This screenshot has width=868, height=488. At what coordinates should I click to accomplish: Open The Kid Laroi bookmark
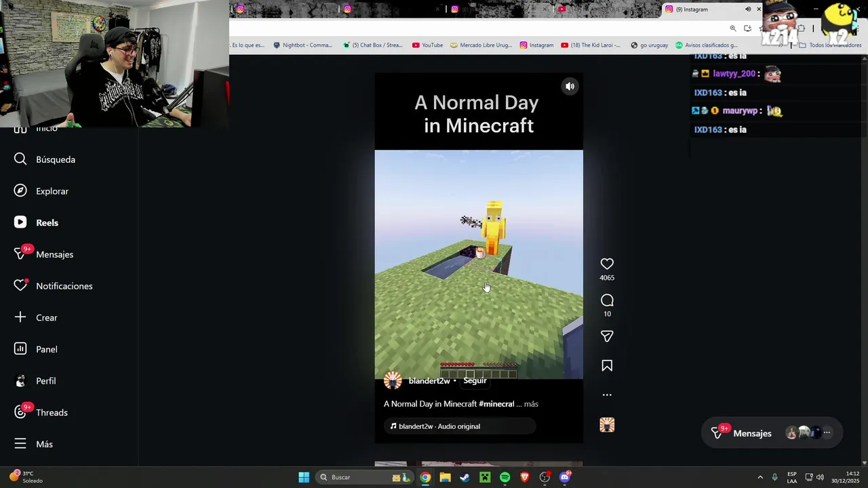point(591,45)
